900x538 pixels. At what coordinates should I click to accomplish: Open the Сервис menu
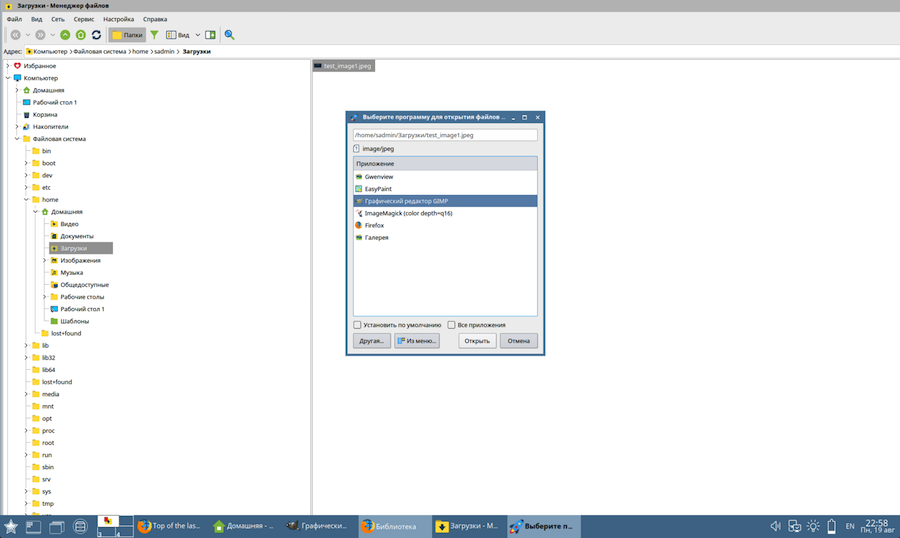pos(84,19)
